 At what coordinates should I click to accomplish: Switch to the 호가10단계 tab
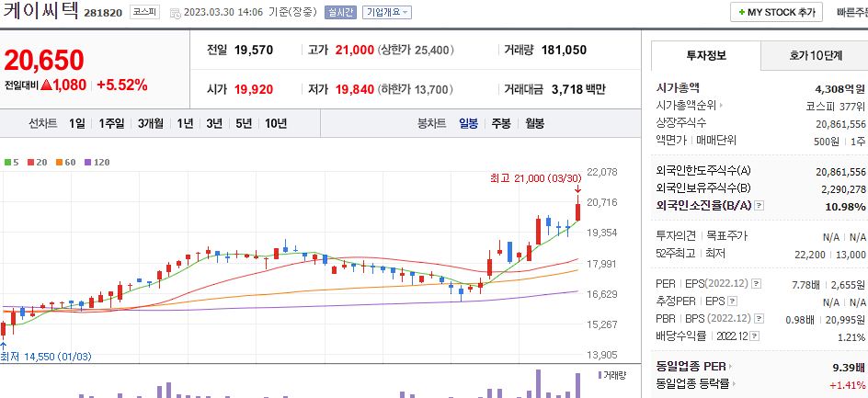pyautogui.click(x=815, y=55)
